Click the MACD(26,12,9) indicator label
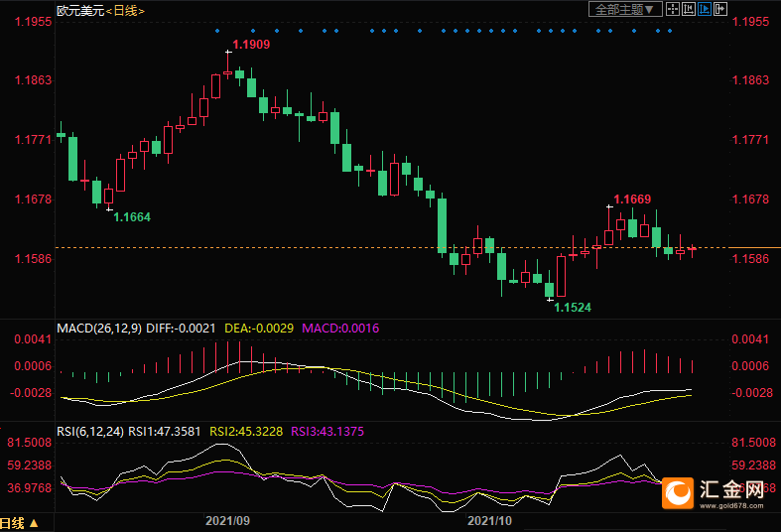 pos(99,329)
